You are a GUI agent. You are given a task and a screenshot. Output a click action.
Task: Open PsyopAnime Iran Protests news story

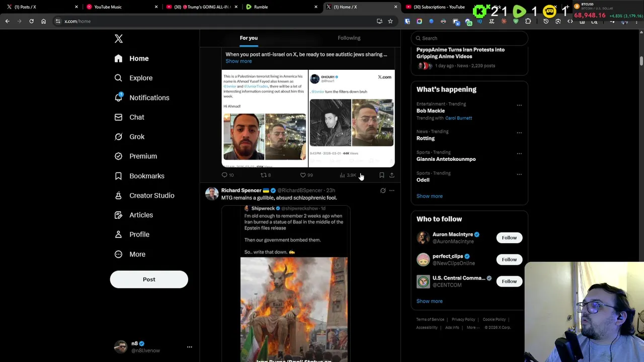pos(460,53)
